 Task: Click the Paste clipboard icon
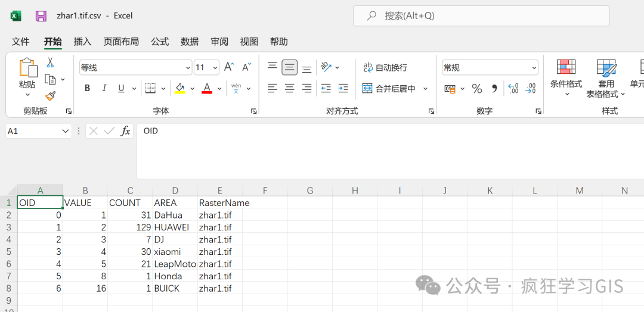(x=27, y=67)
